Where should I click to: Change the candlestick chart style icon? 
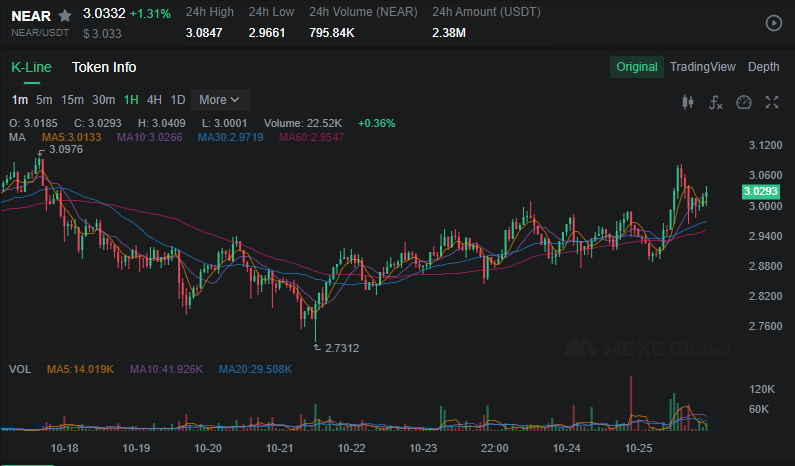688,102
